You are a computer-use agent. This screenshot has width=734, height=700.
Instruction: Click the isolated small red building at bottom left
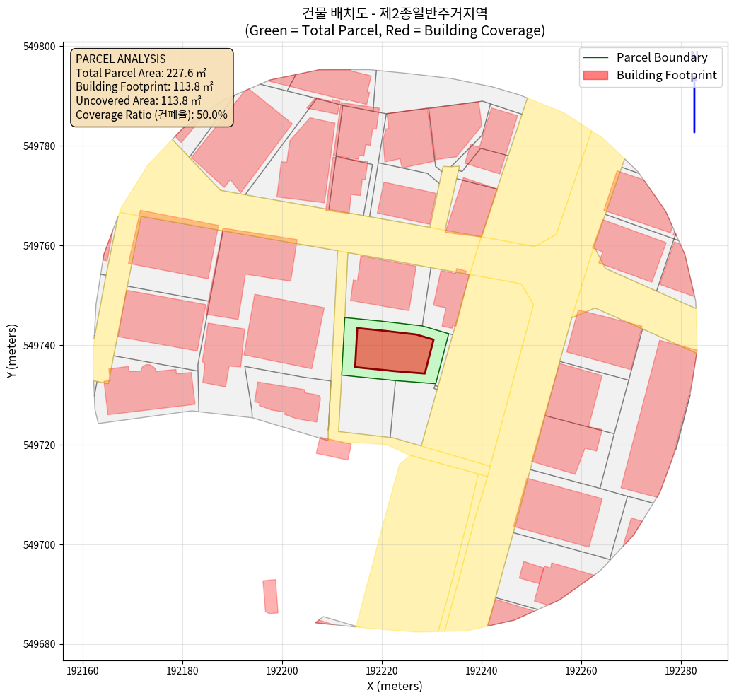coord(270,597)
